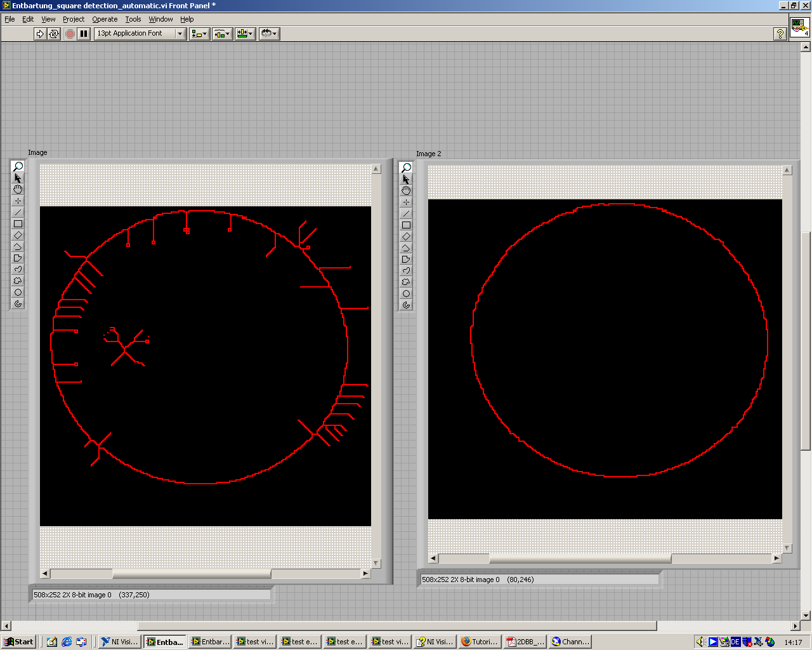
Task: Switch to the Chann... taskbar window
Action: (570, 642)
